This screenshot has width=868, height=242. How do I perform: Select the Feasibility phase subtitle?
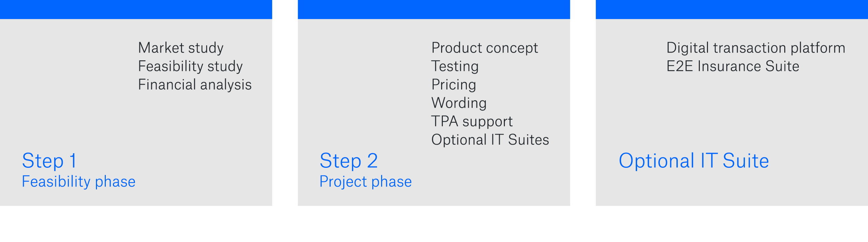click(79, 182)
